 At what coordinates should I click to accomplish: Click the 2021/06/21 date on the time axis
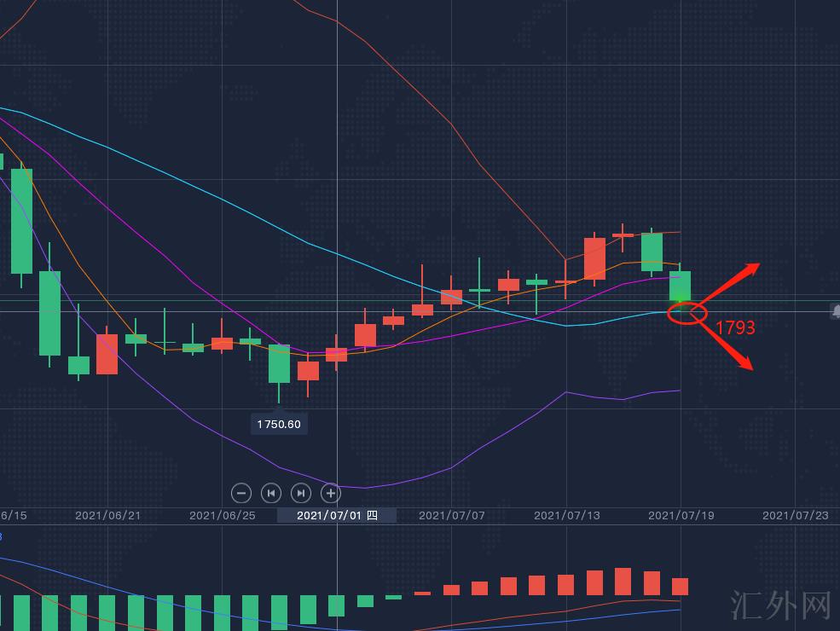107,515
